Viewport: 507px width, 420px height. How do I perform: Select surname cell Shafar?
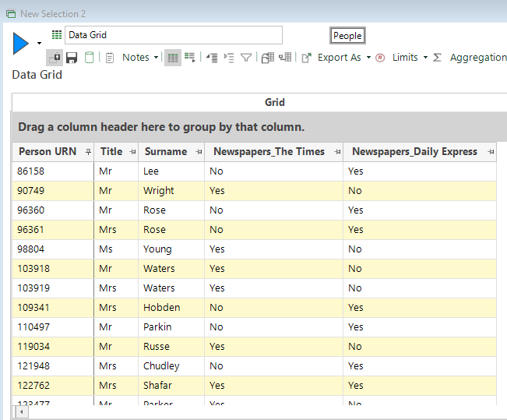pyautogui.click(x=171, y=386)
